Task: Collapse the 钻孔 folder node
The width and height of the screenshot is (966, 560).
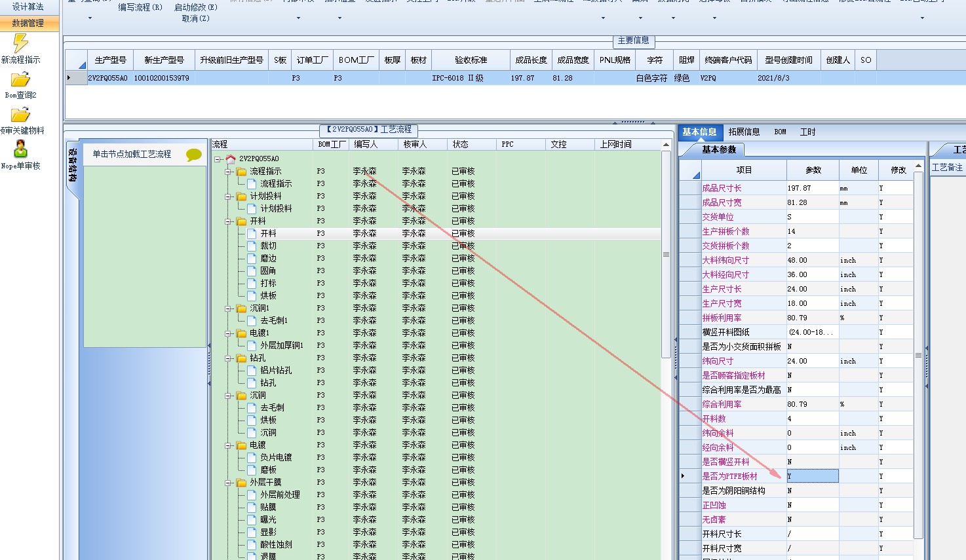Action: click(x=229, y=358)
